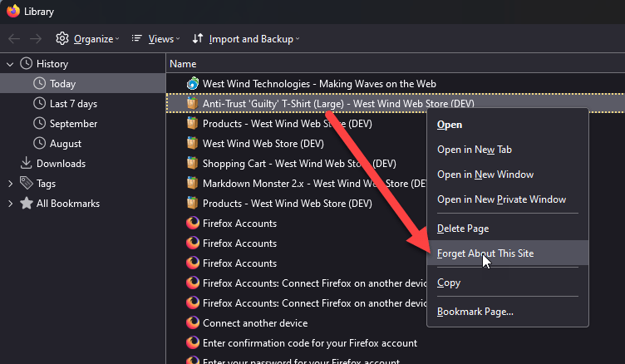Open the Views dropdown menu
This screenshot has width=625, height=364.
click(156, 39)
